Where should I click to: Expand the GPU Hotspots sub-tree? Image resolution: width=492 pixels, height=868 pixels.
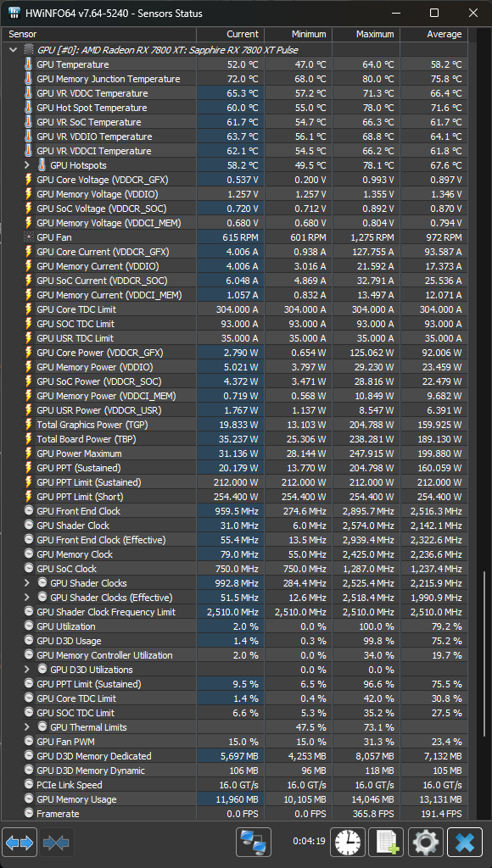[27, 165]
